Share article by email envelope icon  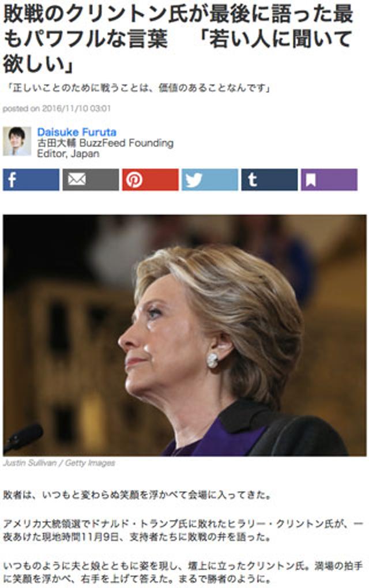(91, 180)
